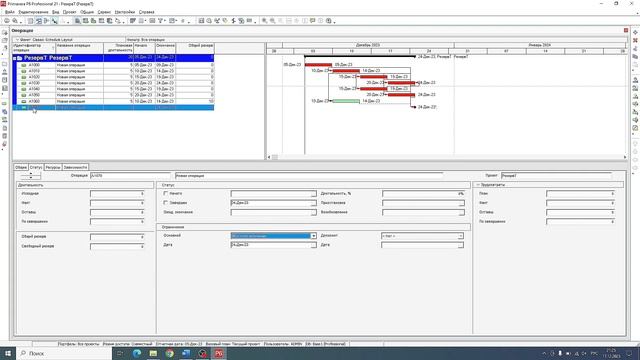
Task: Click the filter funnel icon in the toolbar
Action: click(x=160, y=21)
